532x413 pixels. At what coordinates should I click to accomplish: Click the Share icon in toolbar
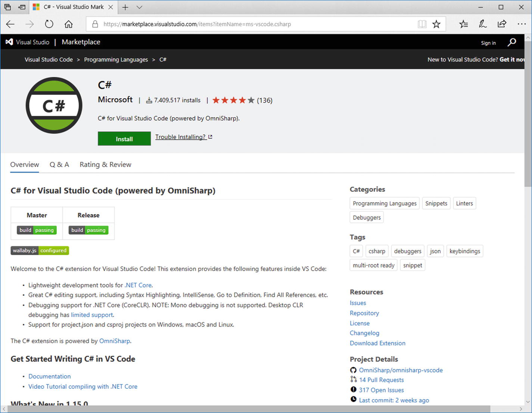tap(502, 24)
